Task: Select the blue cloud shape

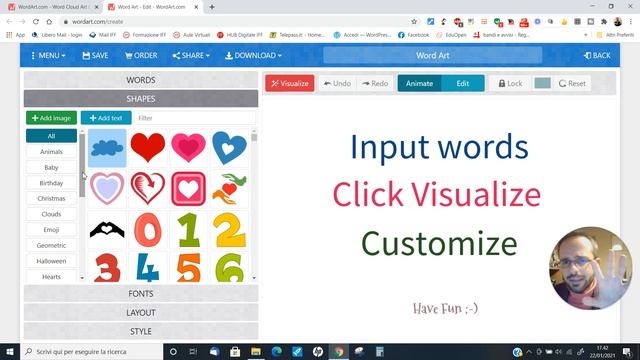Action: coord(107,148)
